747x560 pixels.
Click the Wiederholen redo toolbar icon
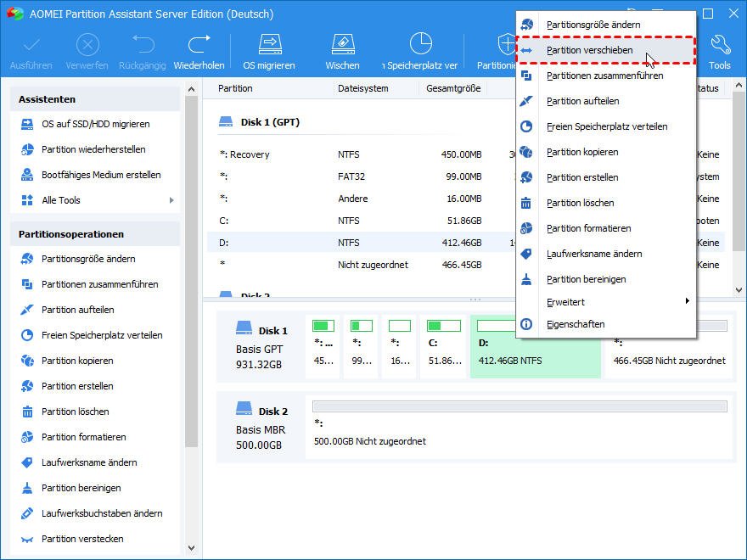199,45
